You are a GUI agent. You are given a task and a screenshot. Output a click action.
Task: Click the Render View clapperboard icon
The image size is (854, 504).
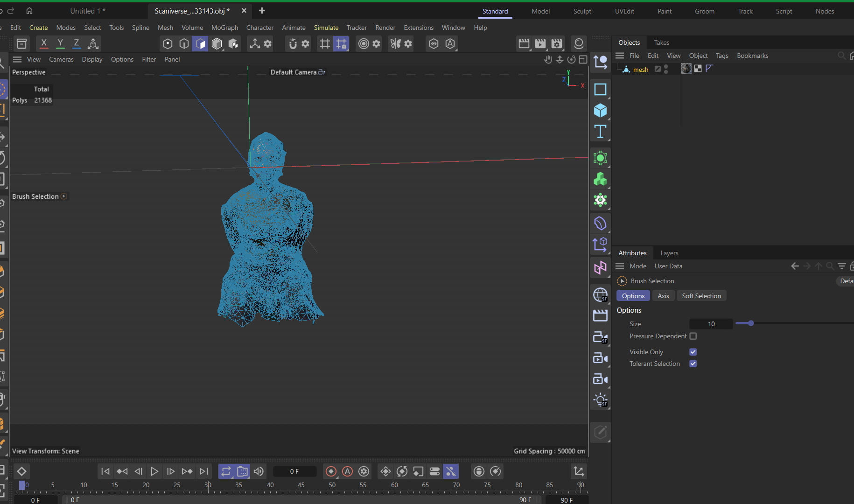(x=524, y=44)
